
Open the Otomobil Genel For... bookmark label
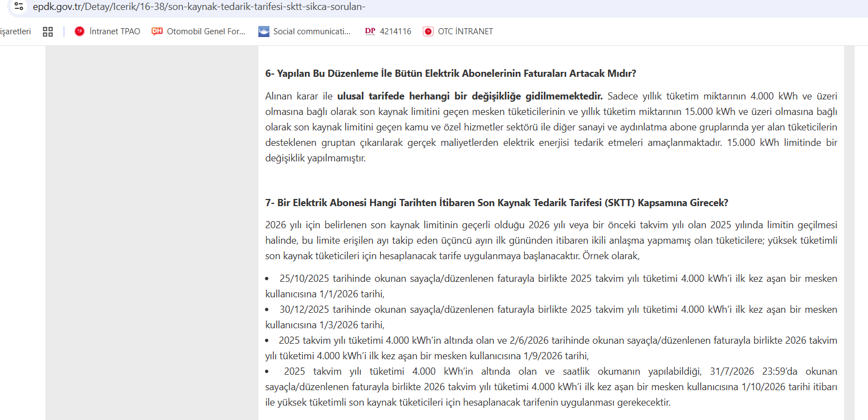[206, 32]
